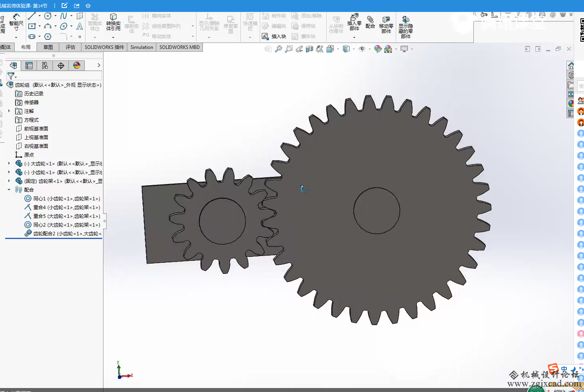Viewport: 584px width, 392px height.
Task: Open Convert Entities dropdown arrow
Action: tap(113, 37)
